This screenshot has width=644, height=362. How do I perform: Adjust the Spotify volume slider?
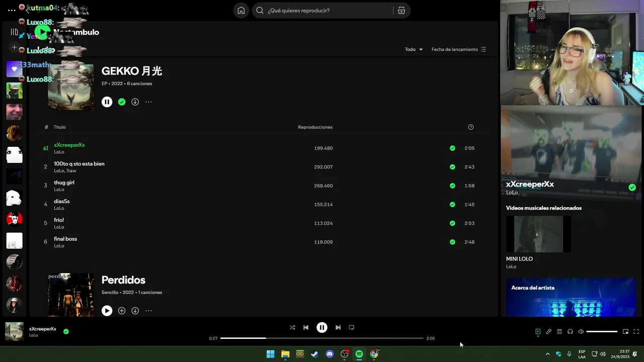[x=602, y=332]
